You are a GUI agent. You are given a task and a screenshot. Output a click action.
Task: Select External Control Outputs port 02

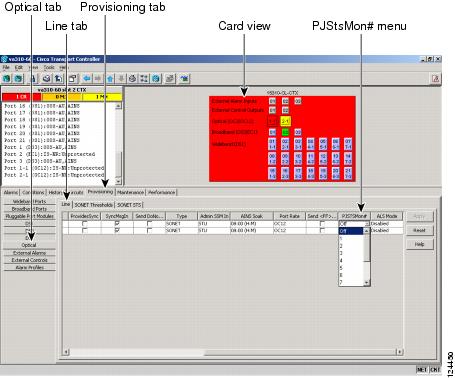285,110
